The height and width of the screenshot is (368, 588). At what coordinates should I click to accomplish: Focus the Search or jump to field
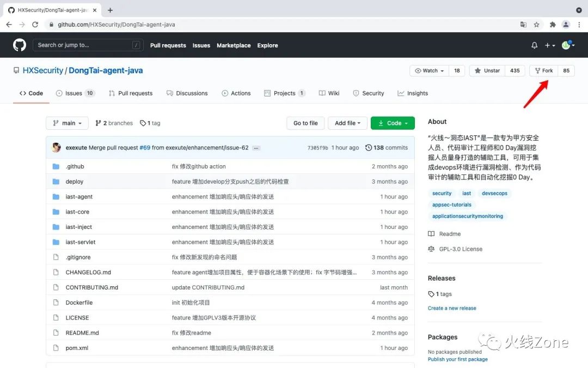click(x=88, y=45)
